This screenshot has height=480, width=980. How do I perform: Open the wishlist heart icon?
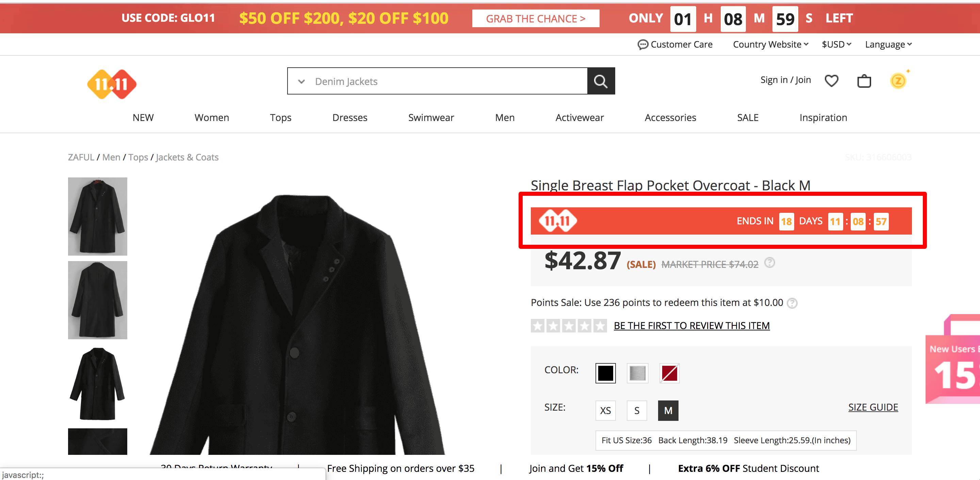point(831,81)
